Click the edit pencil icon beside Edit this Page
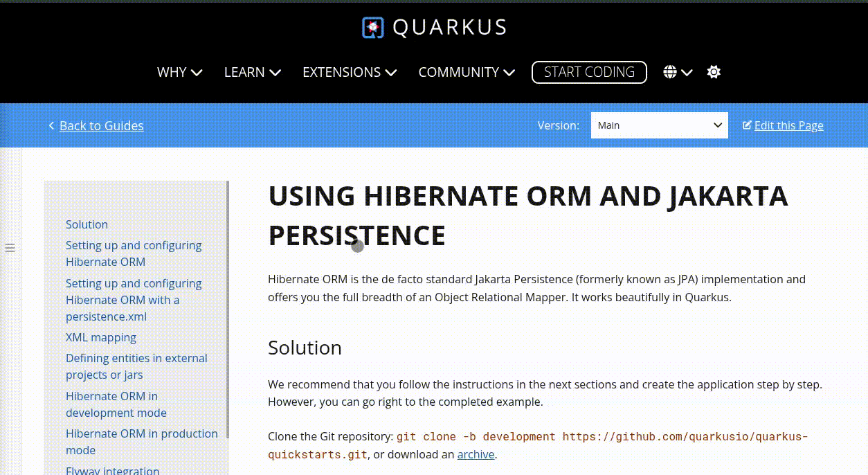 (x=747, y=125)
